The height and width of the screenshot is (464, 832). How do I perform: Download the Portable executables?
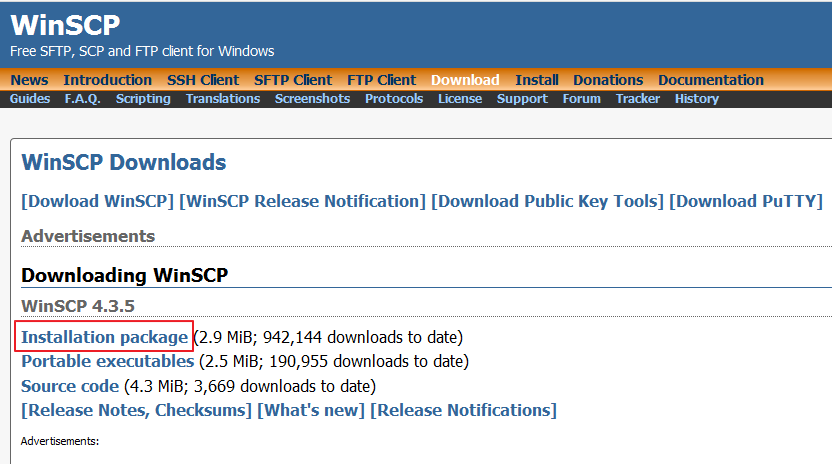(108, 362)
